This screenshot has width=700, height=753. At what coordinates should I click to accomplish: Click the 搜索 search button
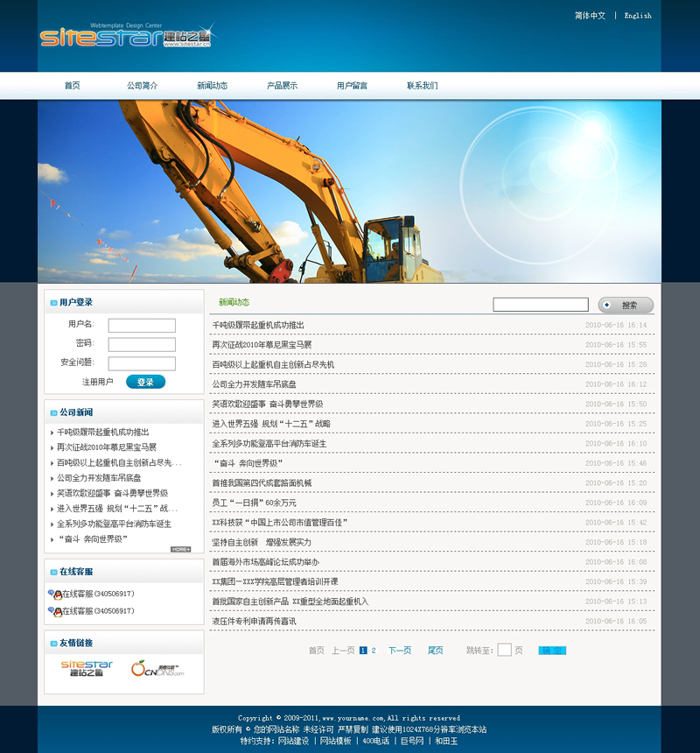626,306
